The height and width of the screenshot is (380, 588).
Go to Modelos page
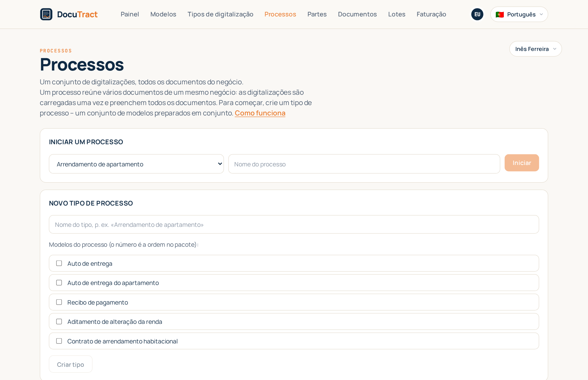pos(163,14)
